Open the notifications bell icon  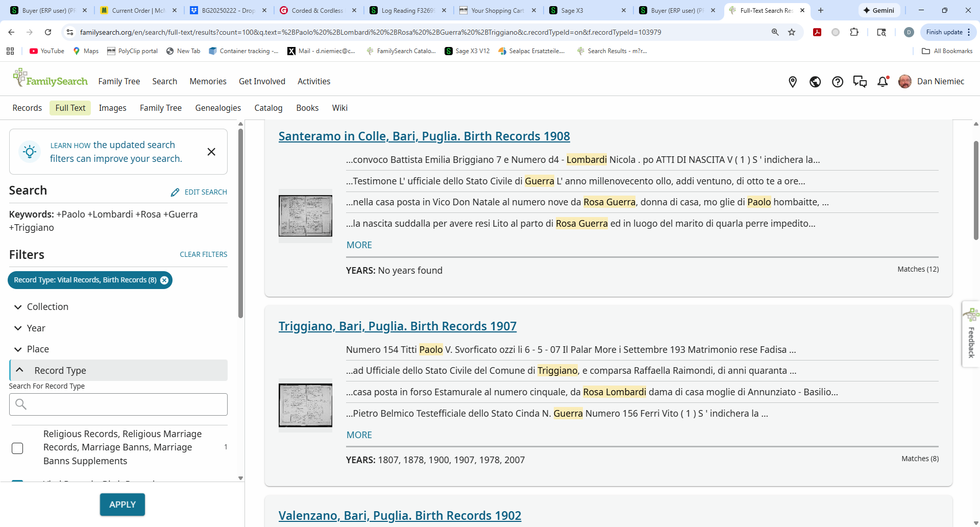coord(883,82)
